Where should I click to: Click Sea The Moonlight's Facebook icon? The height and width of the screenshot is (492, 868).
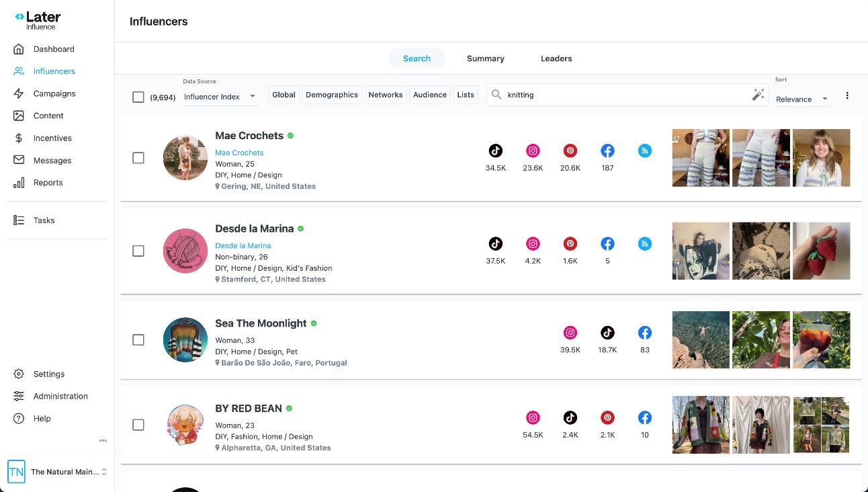(x=644, y=332)
